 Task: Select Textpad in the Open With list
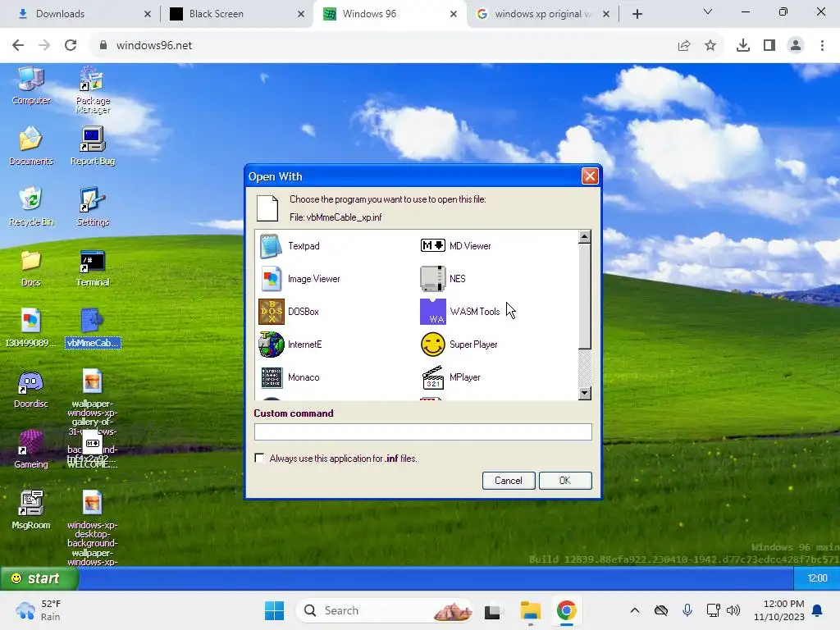pos(290,246)
